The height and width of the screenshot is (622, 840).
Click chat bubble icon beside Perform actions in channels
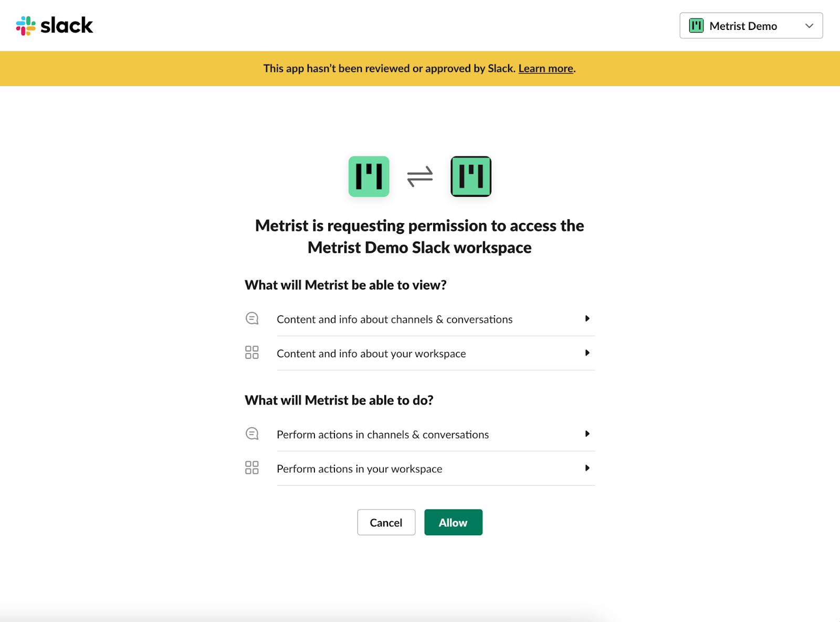[x=252, y=433]
